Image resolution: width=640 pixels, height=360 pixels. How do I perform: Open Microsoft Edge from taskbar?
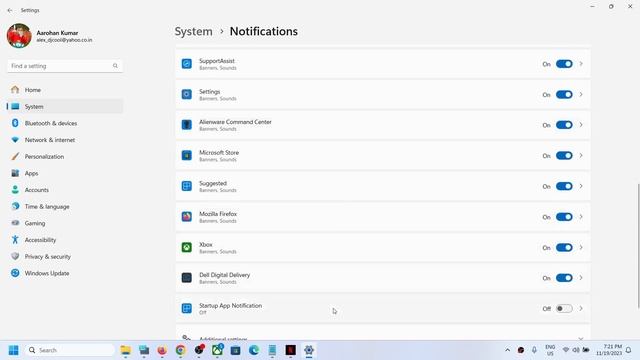(x=254, y=350)
